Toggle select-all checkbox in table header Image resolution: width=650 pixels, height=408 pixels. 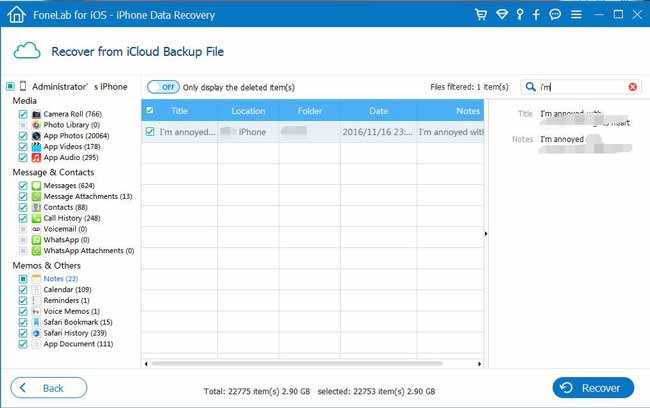pos(150,110)
